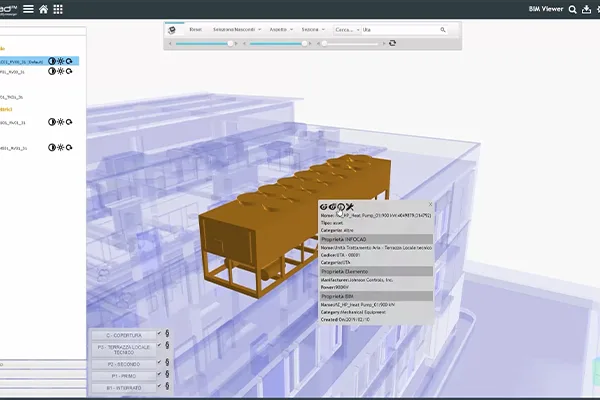Close the element properties popup

point(430,204)
